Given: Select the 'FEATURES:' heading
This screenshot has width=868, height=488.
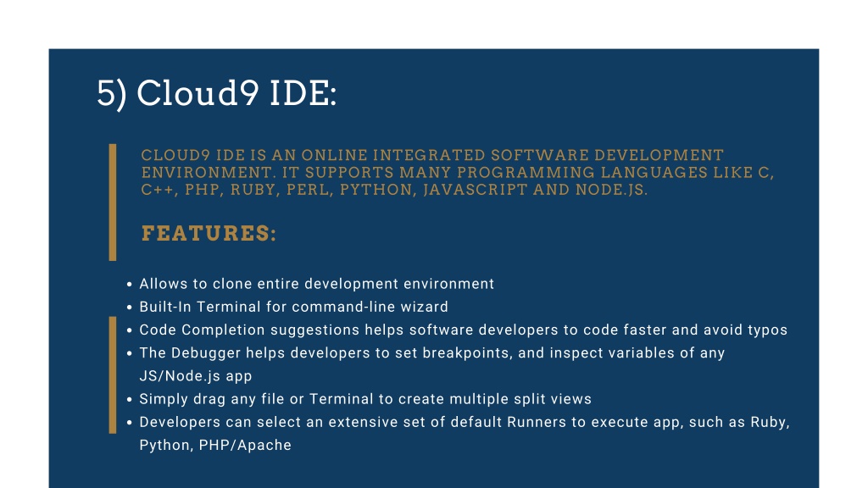Looking at the screenshot, I should [209, 234].
